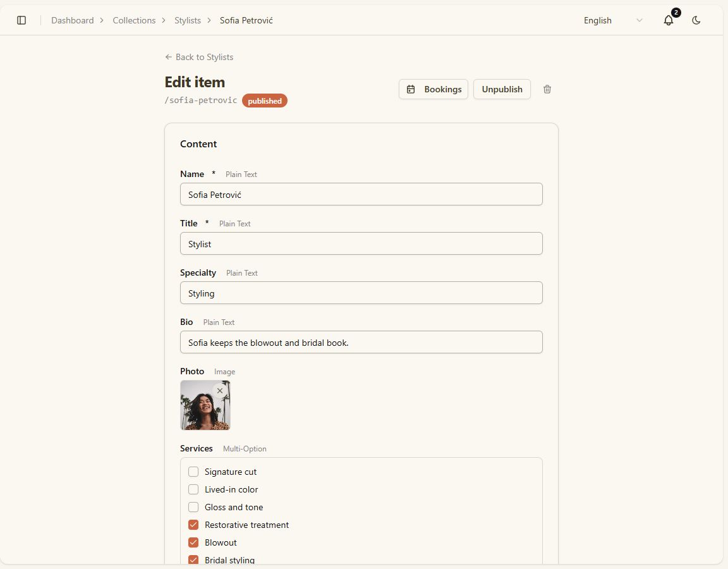The image size is (728, 569).
Task: Select the Sofia Petrović breadcrumb text
Action: (246, 20)
